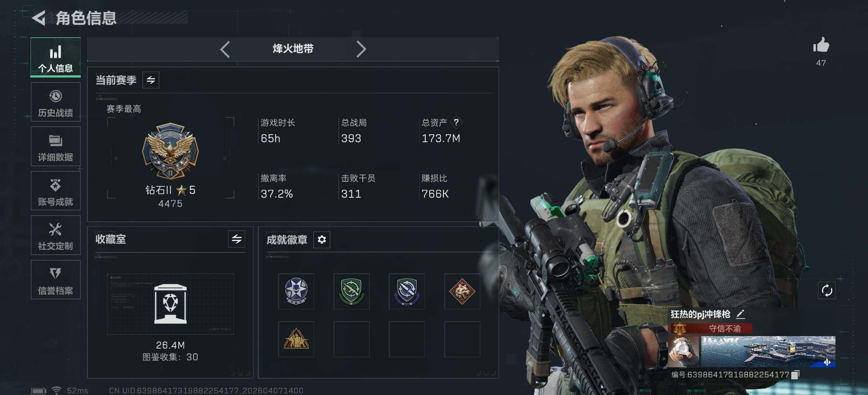
Task: Switch to previous mode with left chevron
Action: pyautogui.click(x=225, y=49)
